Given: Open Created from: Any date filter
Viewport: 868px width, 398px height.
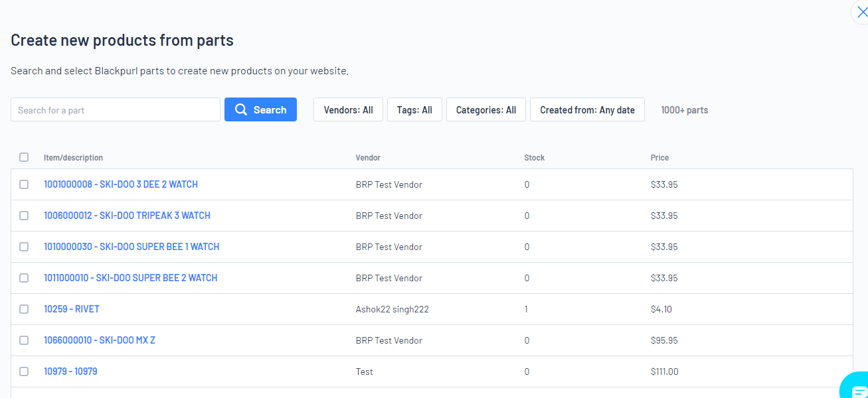Looking at the screenshot, I should (x=587, y=110).
